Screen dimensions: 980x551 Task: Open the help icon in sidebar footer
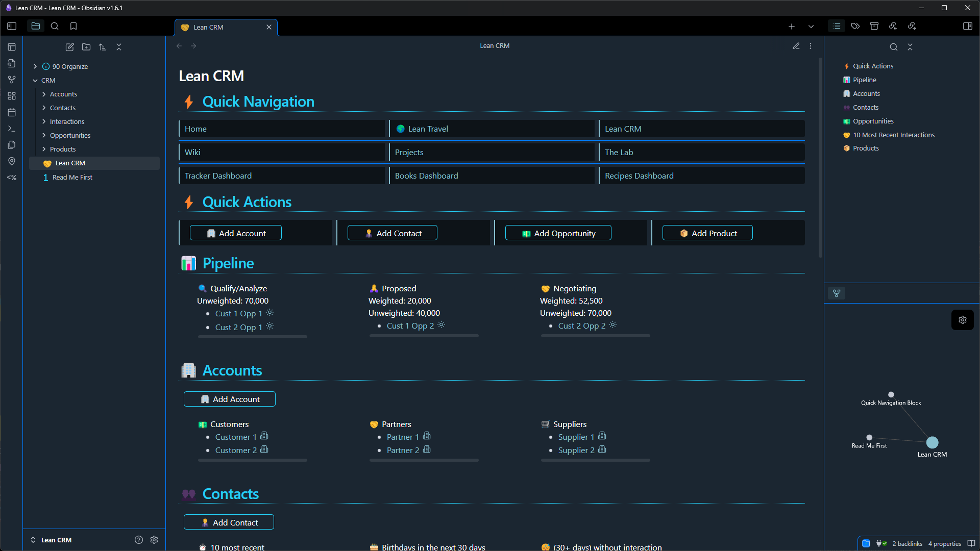(x=139, y=540)
